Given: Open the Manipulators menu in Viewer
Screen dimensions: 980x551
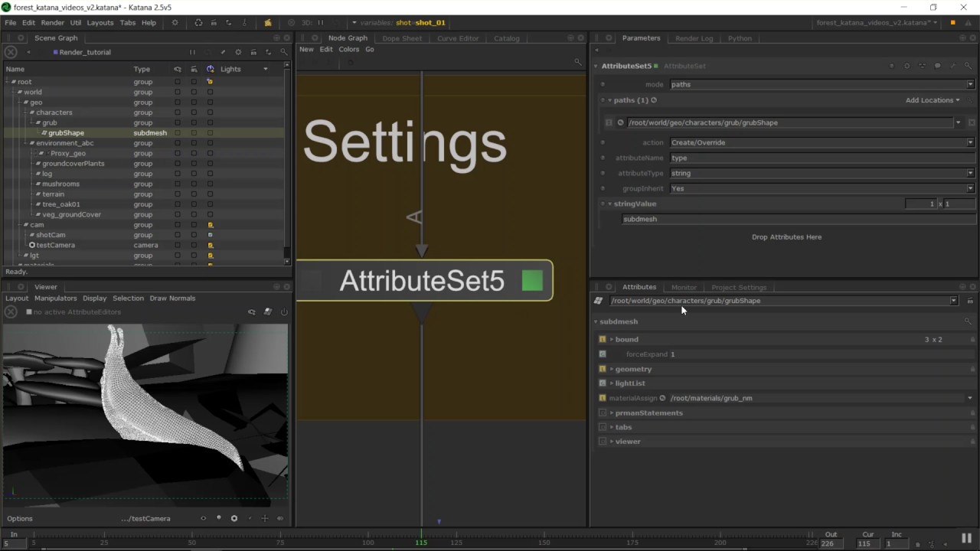Looking at the screenshot, I should tap(56, 298).
